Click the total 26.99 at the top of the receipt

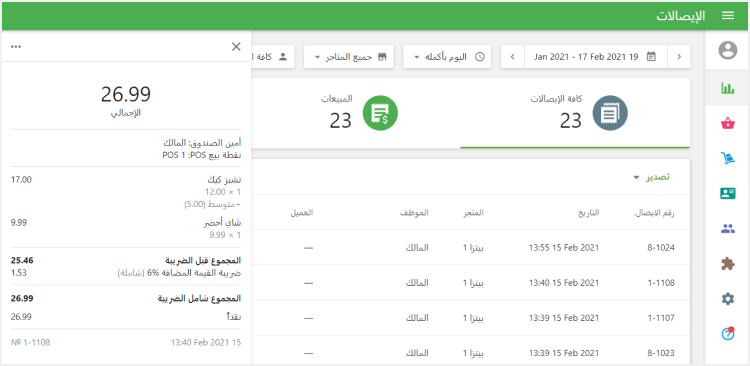pos(126,94)
